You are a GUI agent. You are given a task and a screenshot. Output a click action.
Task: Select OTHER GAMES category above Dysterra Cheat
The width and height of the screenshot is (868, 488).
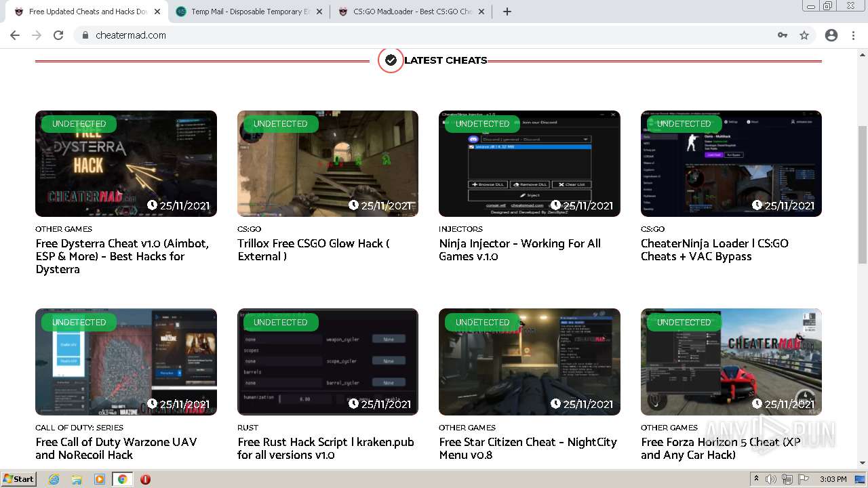pyautogui.click(x=64, y=229)
